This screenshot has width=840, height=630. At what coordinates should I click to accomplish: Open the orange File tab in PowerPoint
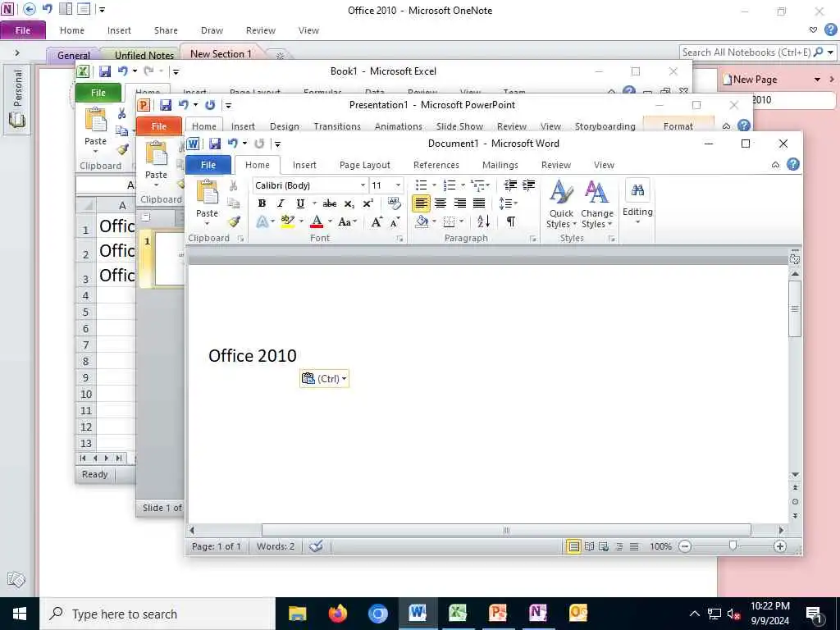pos(159,126)
